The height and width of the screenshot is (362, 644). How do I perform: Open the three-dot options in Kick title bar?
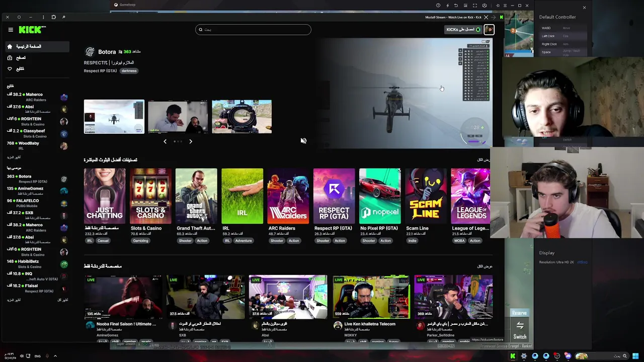click(x=43, y=17)
